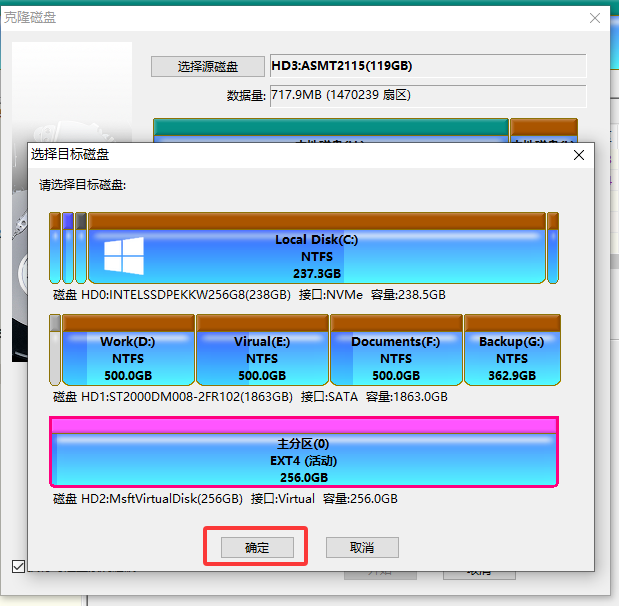The height and width of the screenshot is (606, 619).
Task: Click the 容量:238.5GB text
Action: (408, 295)
